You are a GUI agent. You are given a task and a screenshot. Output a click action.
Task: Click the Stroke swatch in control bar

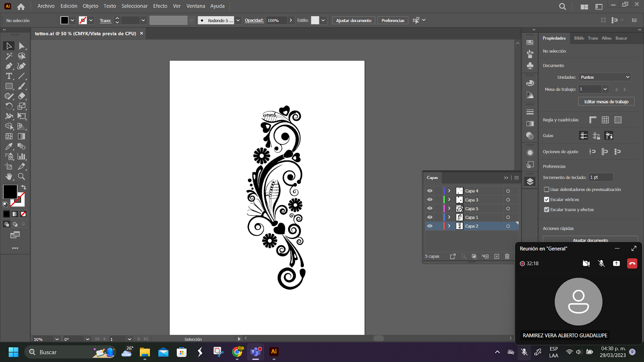click(83, 21)
